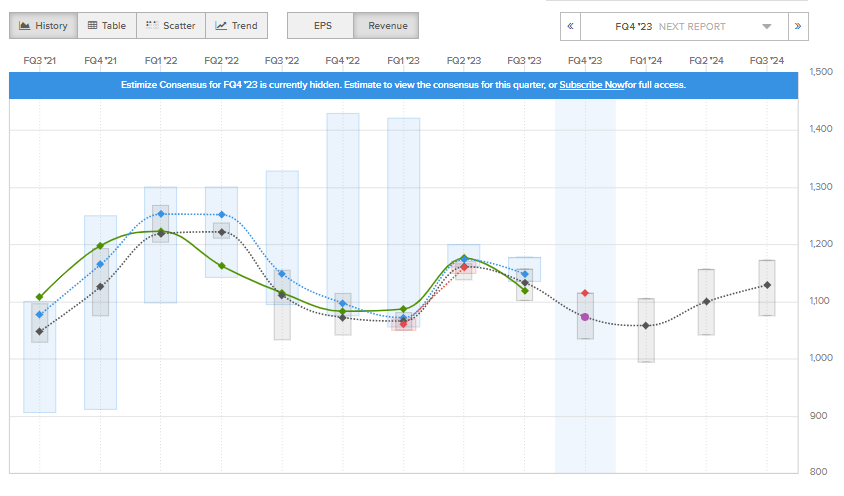Select the Scatter view tab

pos(171,26)
